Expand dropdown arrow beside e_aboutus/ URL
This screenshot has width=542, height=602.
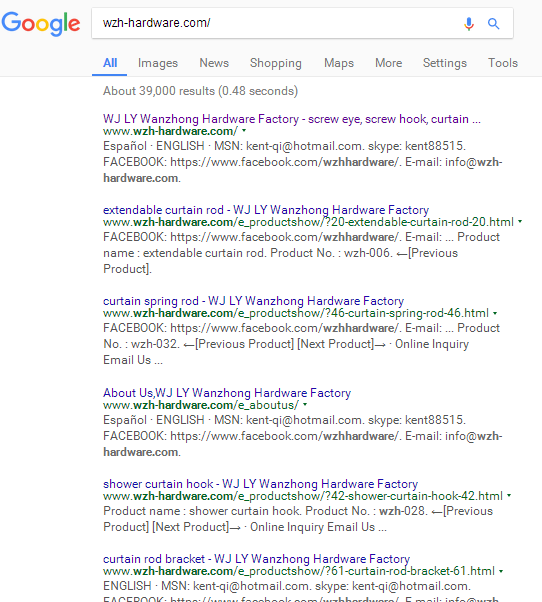tap(305, 405)
